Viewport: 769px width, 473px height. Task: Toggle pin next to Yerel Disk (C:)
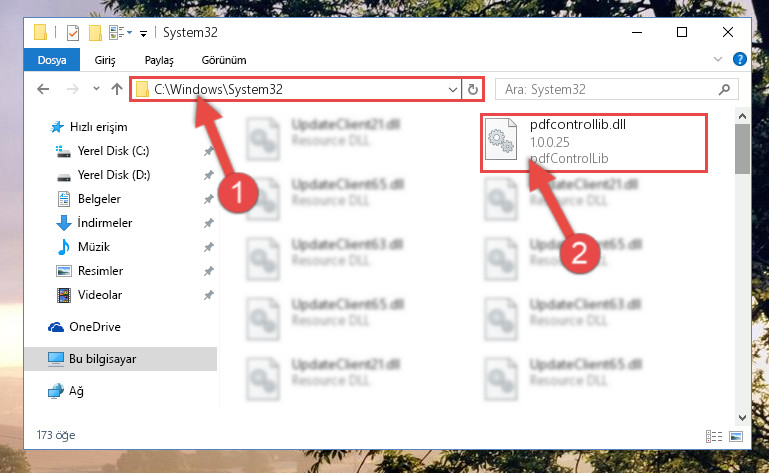pyautogui.click(x=209, y=151)
